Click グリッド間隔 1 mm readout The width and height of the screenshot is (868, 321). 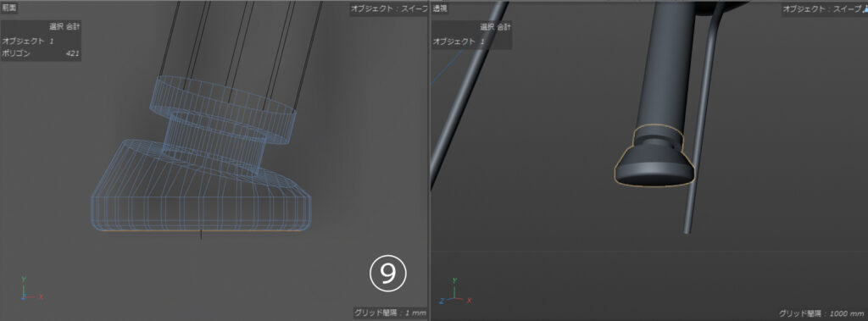390,313
